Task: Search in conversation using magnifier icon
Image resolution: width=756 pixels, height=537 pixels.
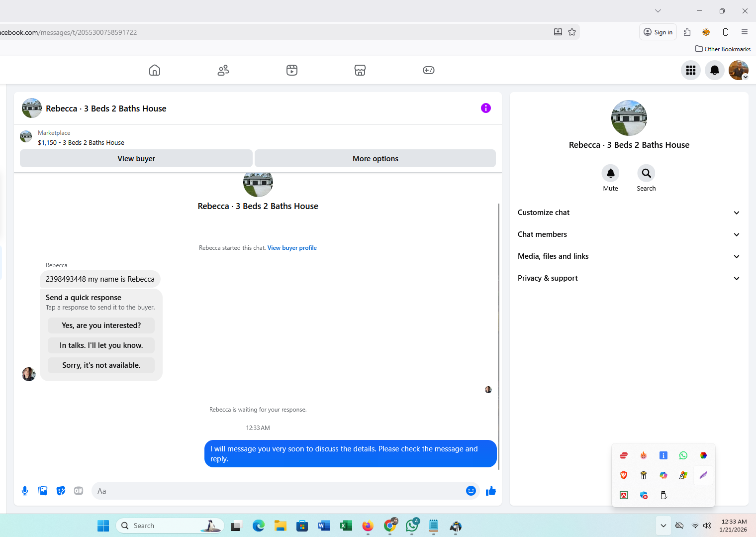Action: 647,173
